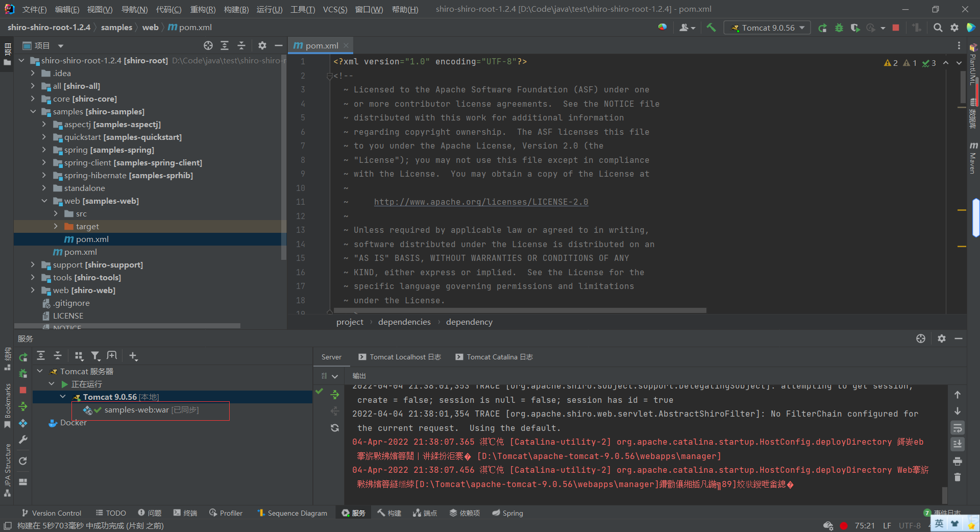
Task: Open Search Everywhere magnifier
Action: coord(938,28)
